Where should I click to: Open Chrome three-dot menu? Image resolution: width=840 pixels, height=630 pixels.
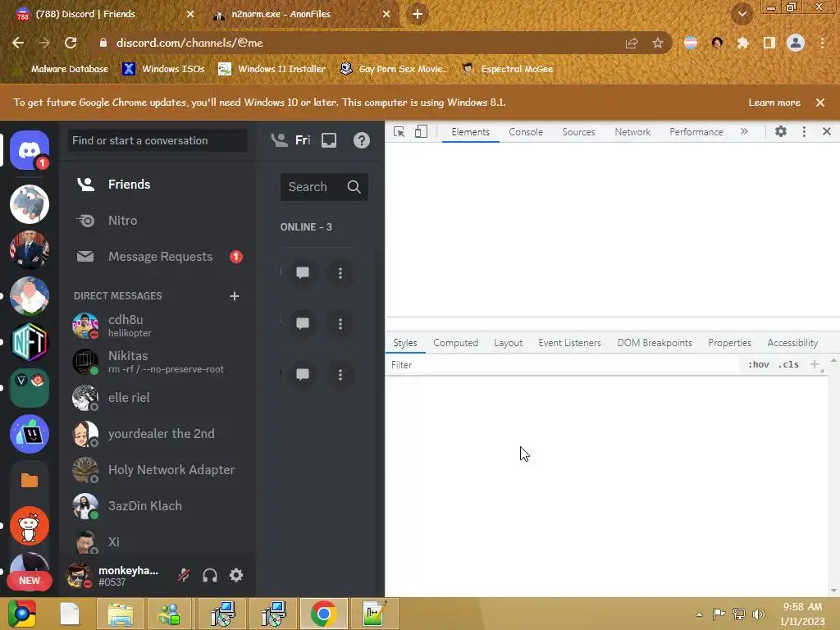[822, 43]
